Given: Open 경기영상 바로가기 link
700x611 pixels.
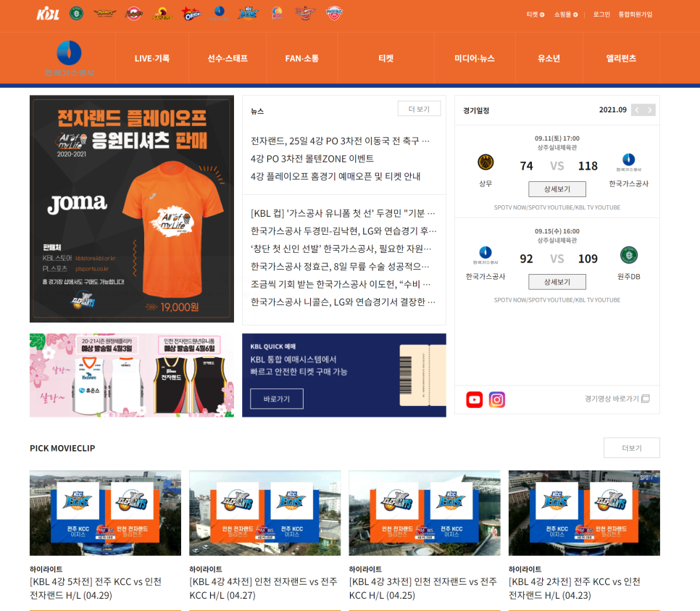Looking at the screenshot, I should pos(617,399).
